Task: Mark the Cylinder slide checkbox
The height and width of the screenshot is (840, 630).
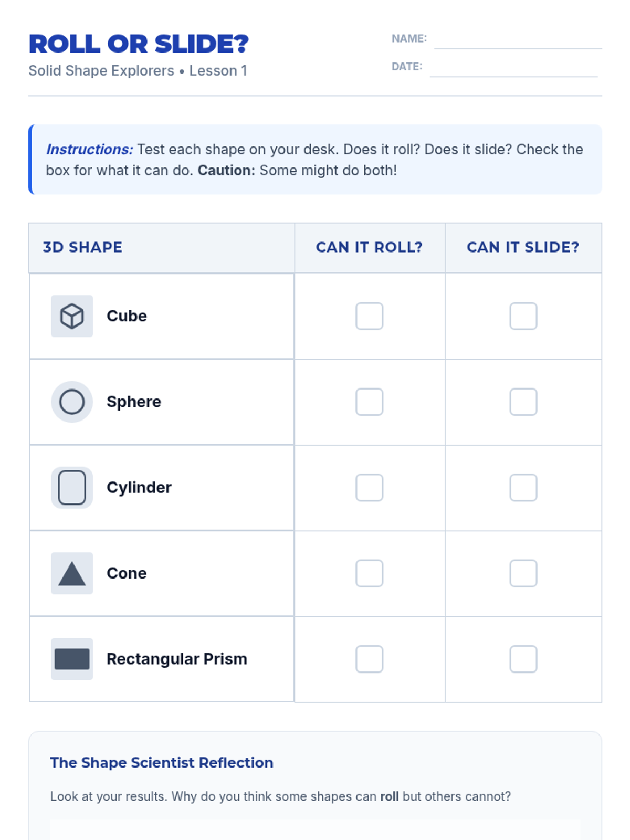Action: [x=523, y=488]
